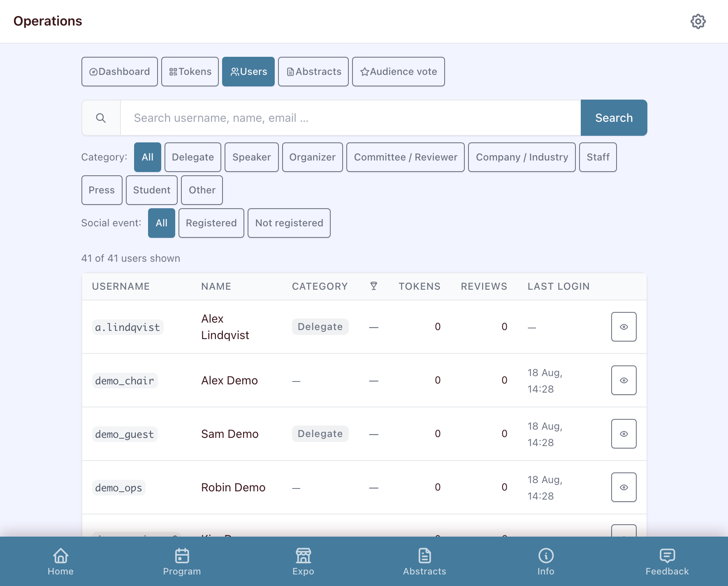Click the TOKENS column header
The image size is (728, 586).
click(x=420, y=286)
